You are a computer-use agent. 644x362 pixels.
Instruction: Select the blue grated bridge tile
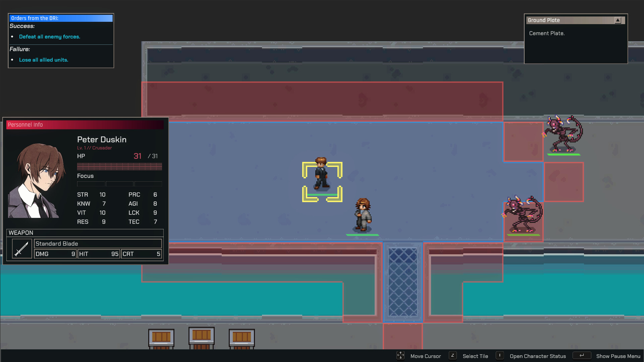click(x=402, y=282)
